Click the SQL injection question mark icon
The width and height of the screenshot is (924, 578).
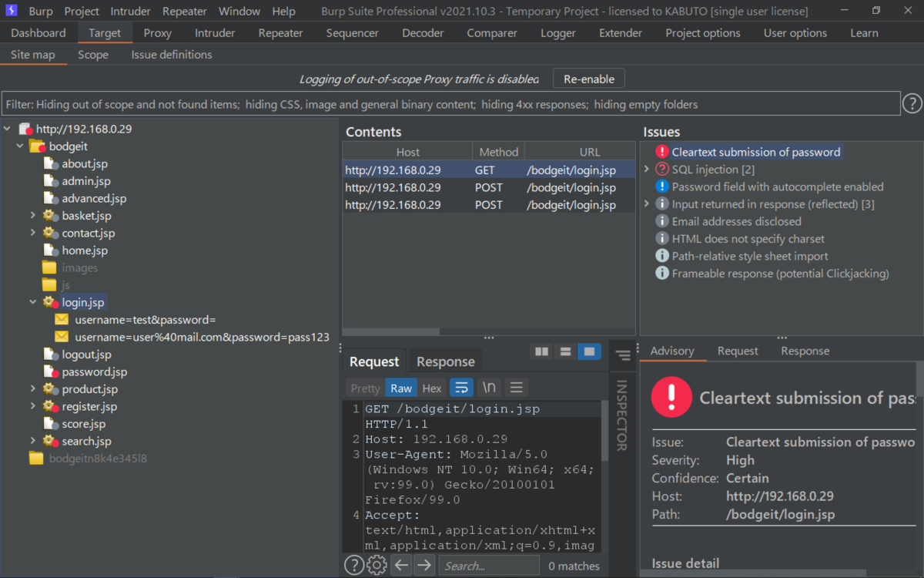coord(661,169)
